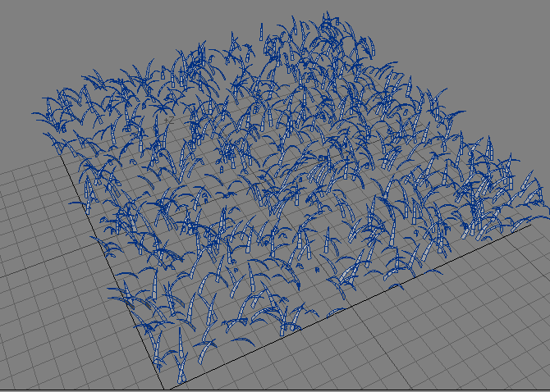Click the +Z axis label in viewport
The image size is (550, 392).
pyautogui.click(x=169, y=121)
